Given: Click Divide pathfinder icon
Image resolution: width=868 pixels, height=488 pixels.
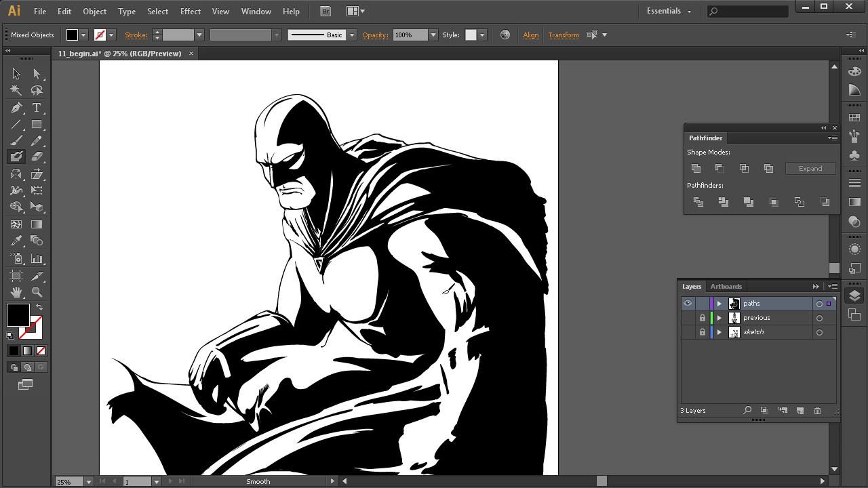Looking at the screenshot, I should [x=698, y=202].
